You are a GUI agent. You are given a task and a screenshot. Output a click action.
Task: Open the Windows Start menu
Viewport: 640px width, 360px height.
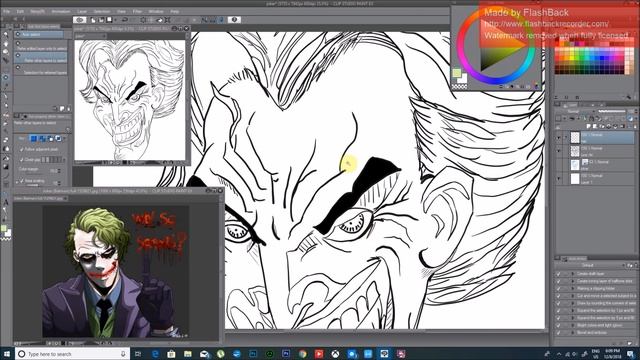pyautogui.click(x=7, y=354)
